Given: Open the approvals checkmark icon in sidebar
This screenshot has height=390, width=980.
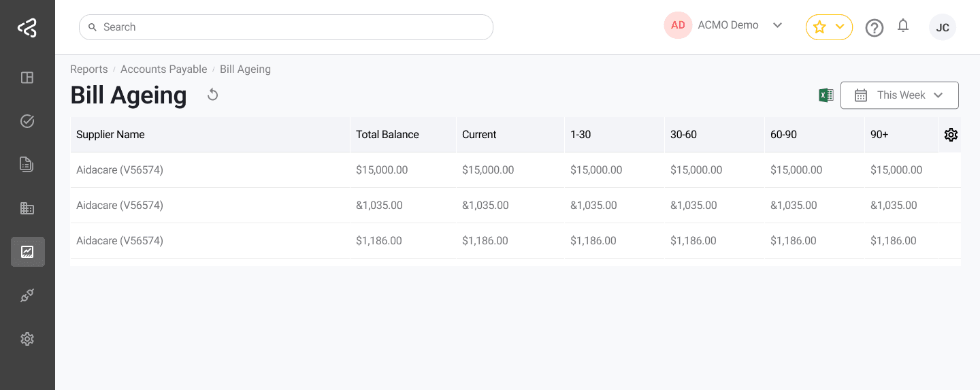Looking at the screenshot, I should coord(27,121).
